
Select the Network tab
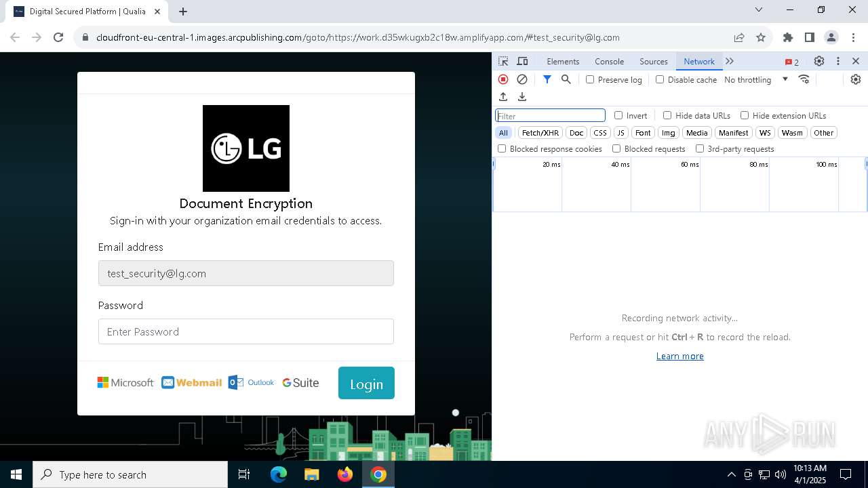699,61
